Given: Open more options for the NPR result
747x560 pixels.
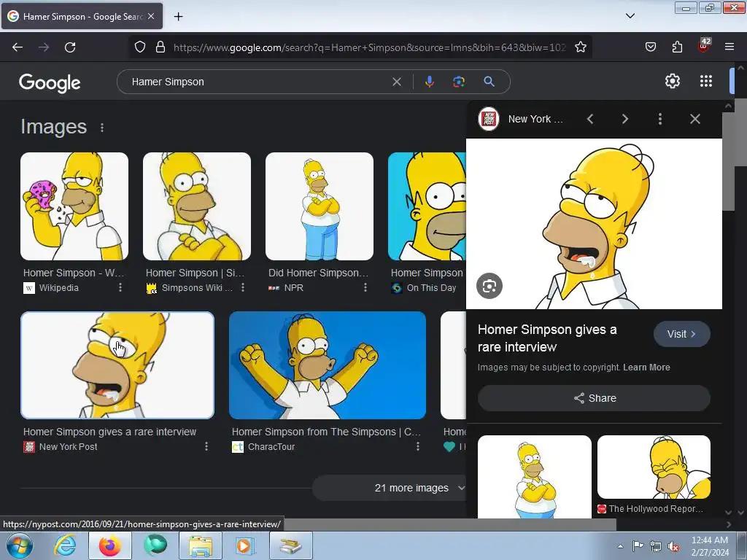Looking at the screenshot, I should (x=365, y=287).
